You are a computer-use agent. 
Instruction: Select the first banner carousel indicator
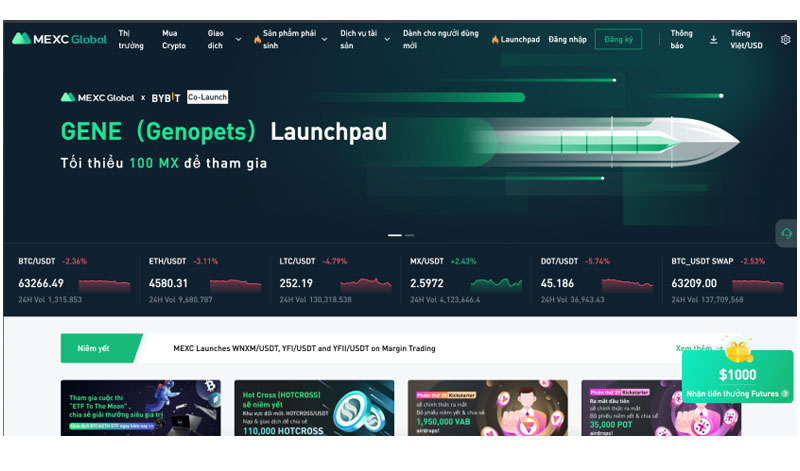(394, 235)
